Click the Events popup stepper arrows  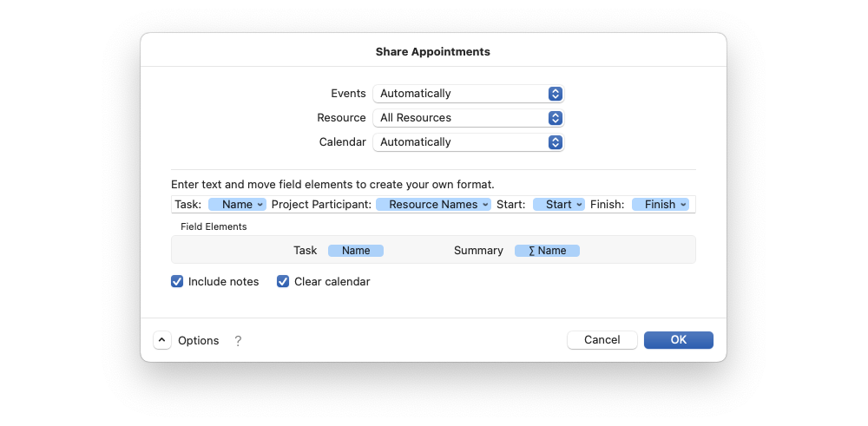click(x=556, y=94)
